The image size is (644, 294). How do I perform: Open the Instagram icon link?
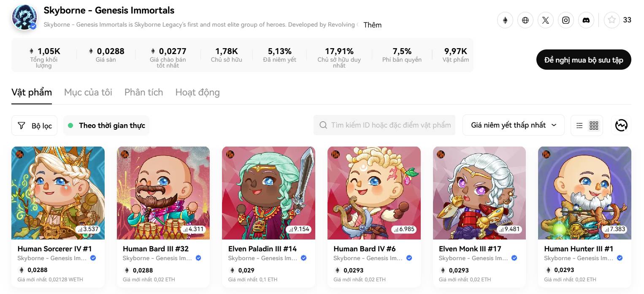pos(566,20)
